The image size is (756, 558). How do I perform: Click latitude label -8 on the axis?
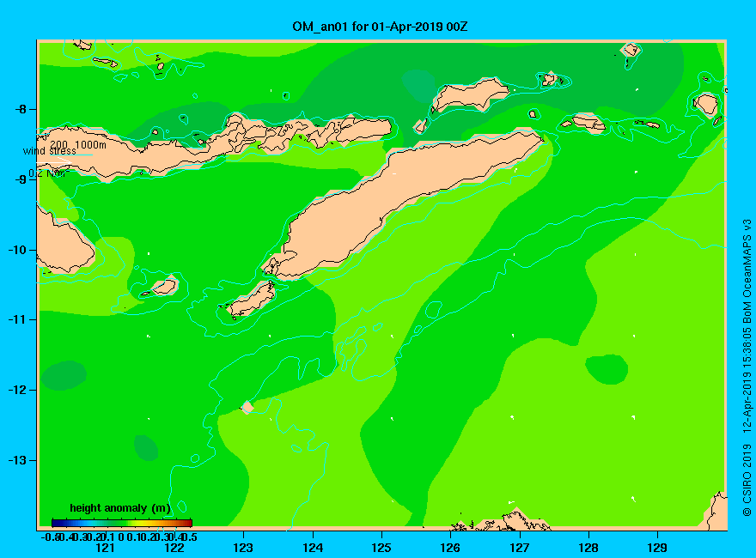click(21, 109)
